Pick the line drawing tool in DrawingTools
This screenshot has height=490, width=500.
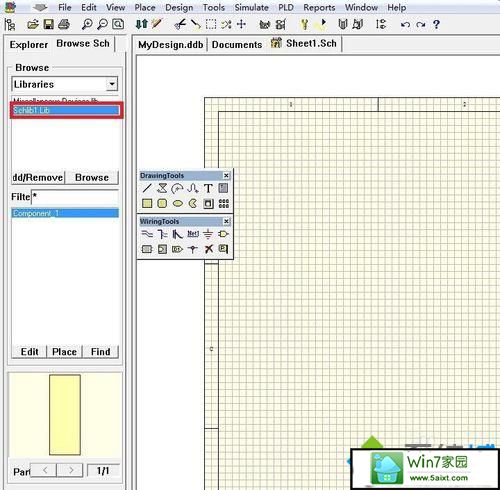[147, 188]
